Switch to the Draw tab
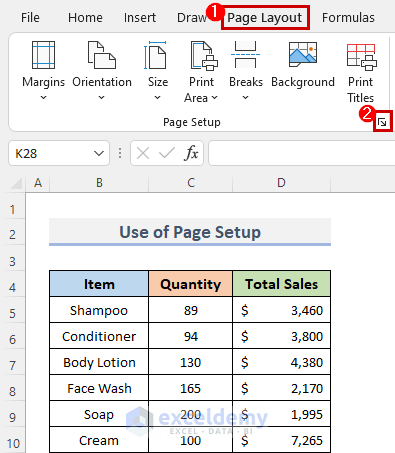This screenshot has height=453, width=395. [x=191, y=17]
